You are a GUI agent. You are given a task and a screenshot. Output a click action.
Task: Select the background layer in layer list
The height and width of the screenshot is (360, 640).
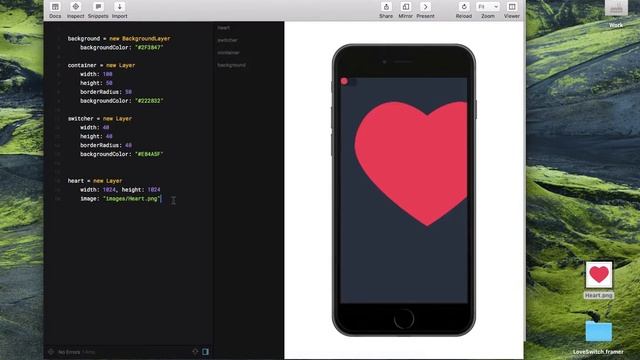pyautogui.click(x=231, y=65)
